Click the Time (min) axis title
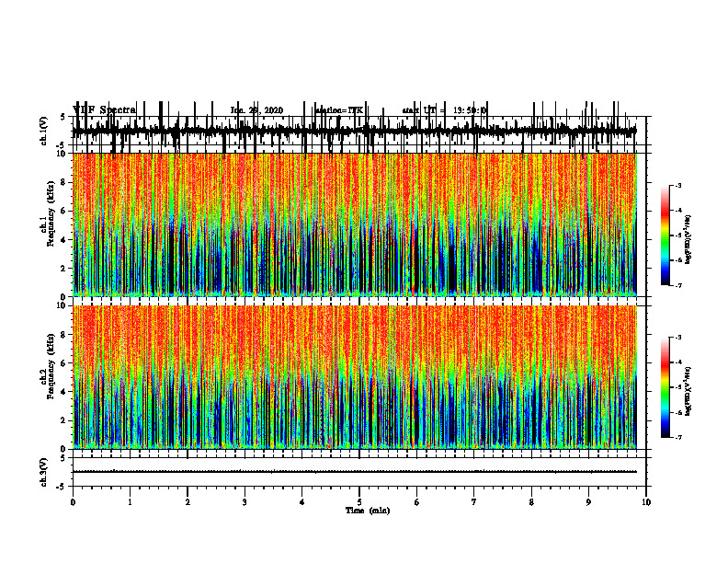The width and height of the screenshot is (728, 563). pos(368,511)
